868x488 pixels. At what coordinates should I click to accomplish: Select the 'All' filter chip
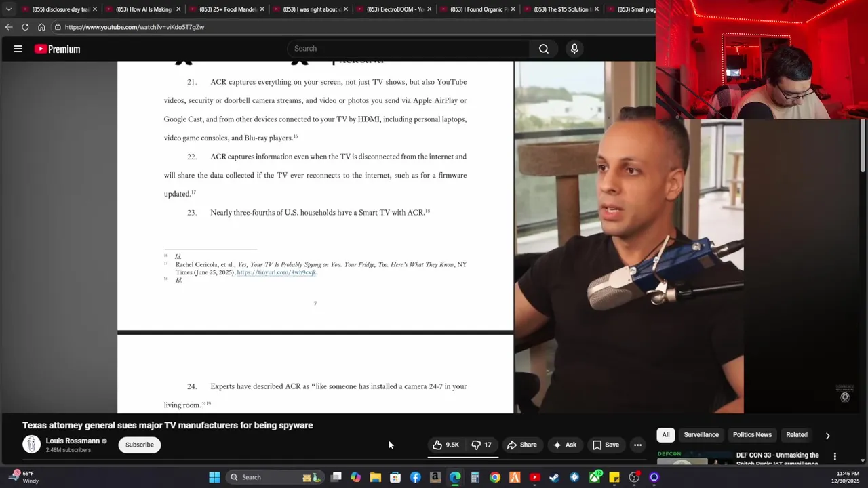tap(666, 435)
